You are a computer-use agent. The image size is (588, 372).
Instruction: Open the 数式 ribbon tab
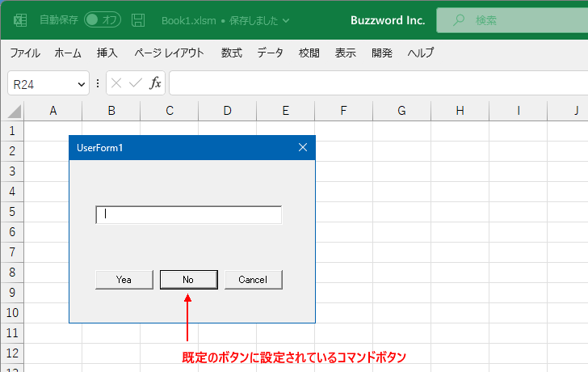click(x=231, y=53)
